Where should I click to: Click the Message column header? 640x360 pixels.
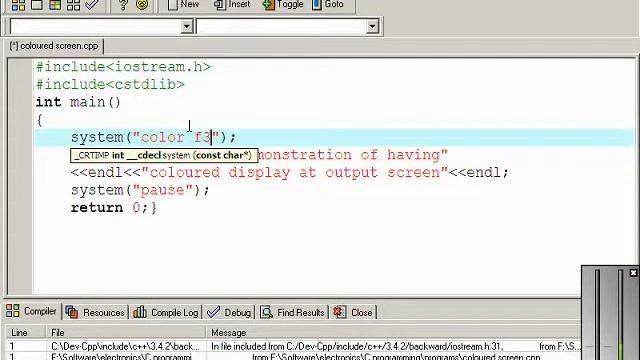pos(394,333)
